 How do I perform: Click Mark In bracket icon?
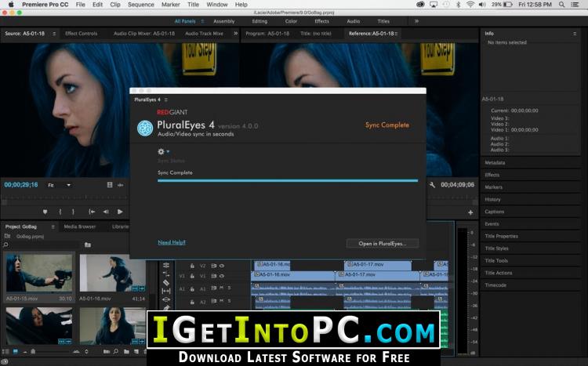[x=60, y=212]
